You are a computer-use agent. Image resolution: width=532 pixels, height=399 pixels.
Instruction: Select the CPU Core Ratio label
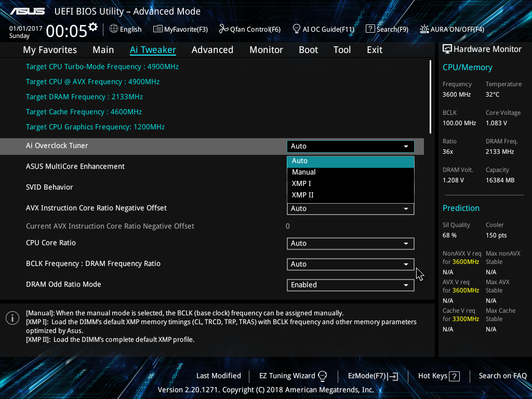[x=51, y=243]
